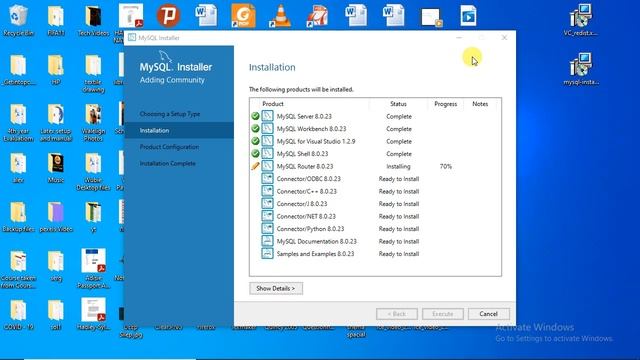Screen dimensions: 640x360
Task: Click the 70% progress value for MySQL Router
Action: 446,167
